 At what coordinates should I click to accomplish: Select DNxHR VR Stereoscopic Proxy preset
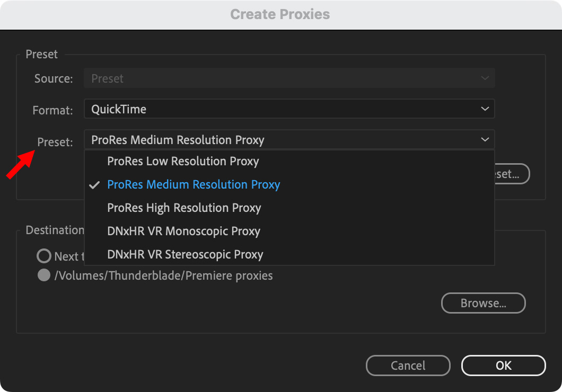(x=185, y=254)
